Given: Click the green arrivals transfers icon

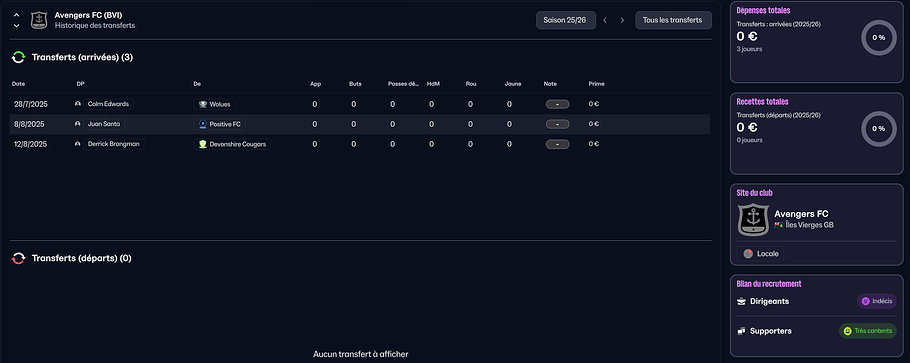Looking at the screenshot, I should coord(19,57).
